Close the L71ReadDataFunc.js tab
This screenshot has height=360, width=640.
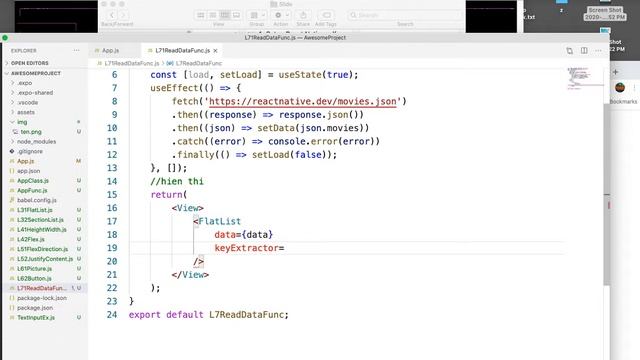(216, 51)
